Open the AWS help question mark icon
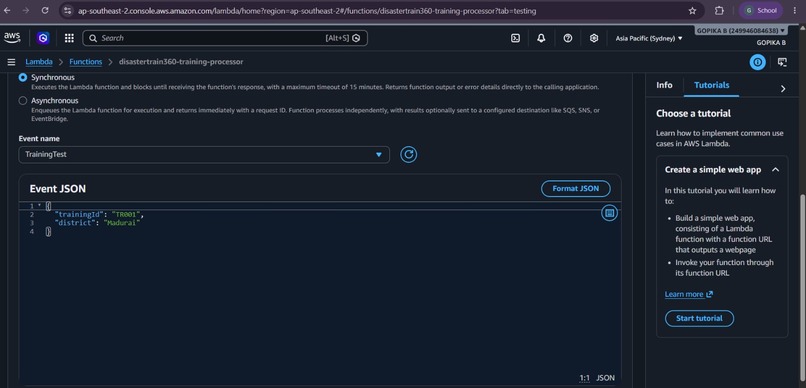The image size is (806, 388). 567,38
